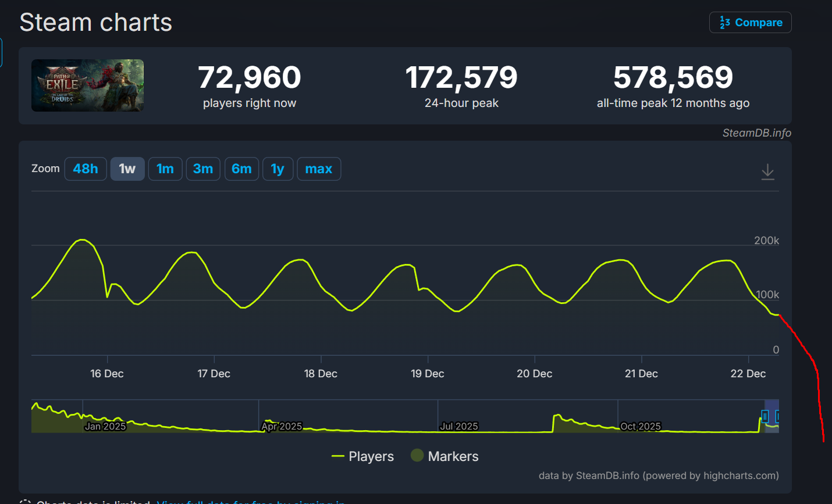Image resolution: width=832 pixels, height=504 pixels.
Task: Click the "0" y-axis label
Action: 776,350
